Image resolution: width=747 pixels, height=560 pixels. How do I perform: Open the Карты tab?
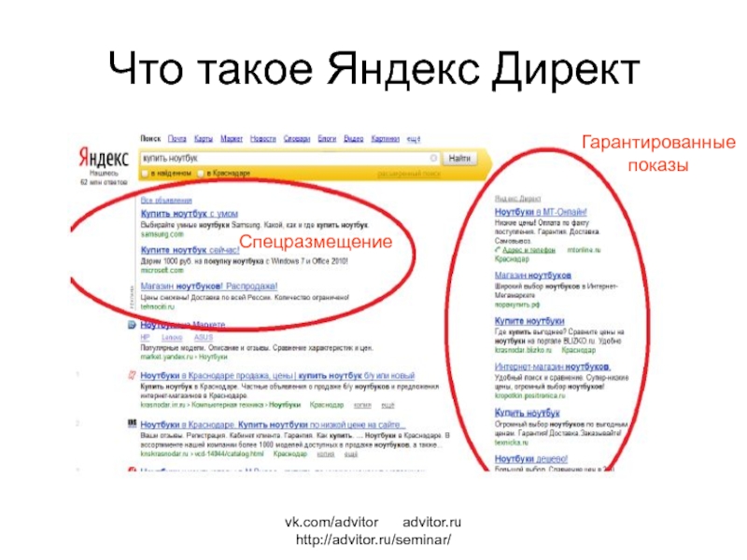(x=204, y=138)
